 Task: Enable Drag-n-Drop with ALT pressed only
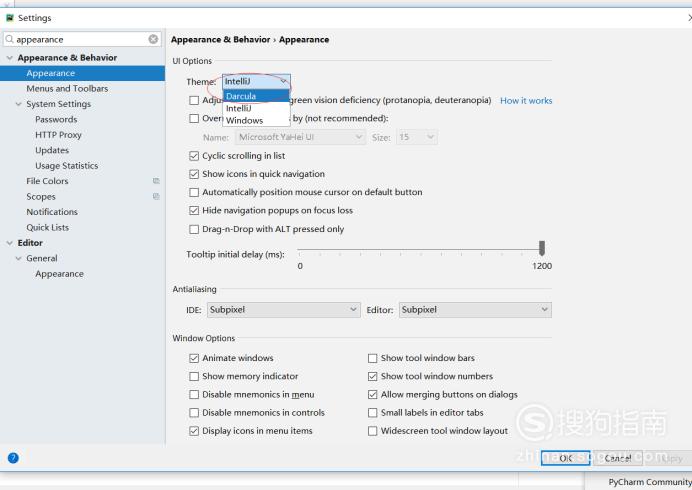click(194, 229)
